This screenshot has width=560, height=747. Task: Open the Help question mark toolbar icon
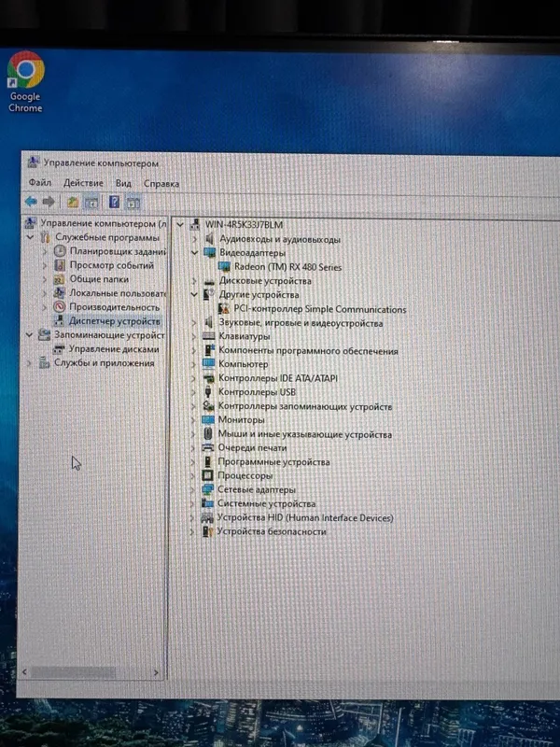point(114,203)
